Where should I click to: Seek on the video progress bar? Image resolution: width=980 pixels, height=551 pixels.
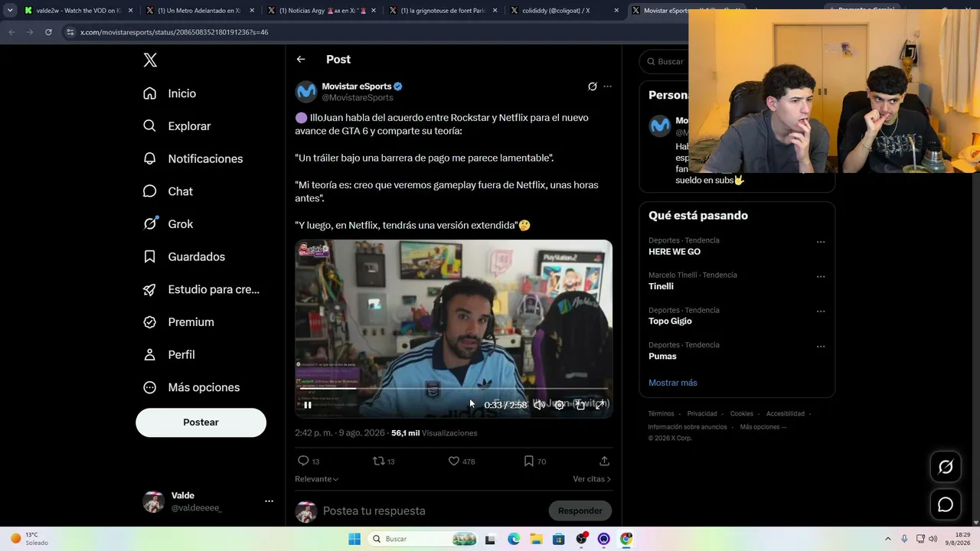453,389
